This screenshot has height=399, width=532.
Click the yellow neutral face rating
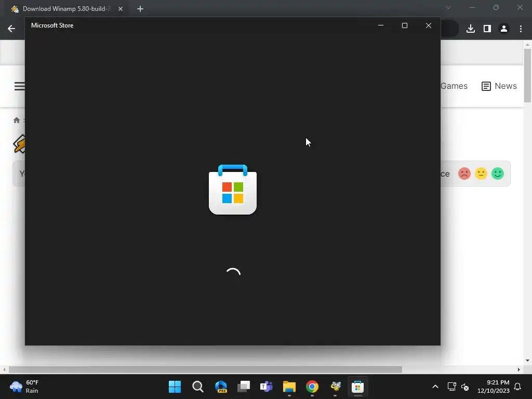[x=481, y=174]
